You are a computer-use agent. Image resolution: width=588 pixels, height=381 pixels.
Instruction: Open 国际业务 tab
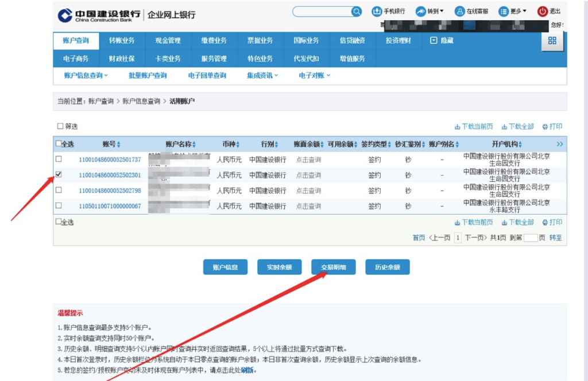307,41
